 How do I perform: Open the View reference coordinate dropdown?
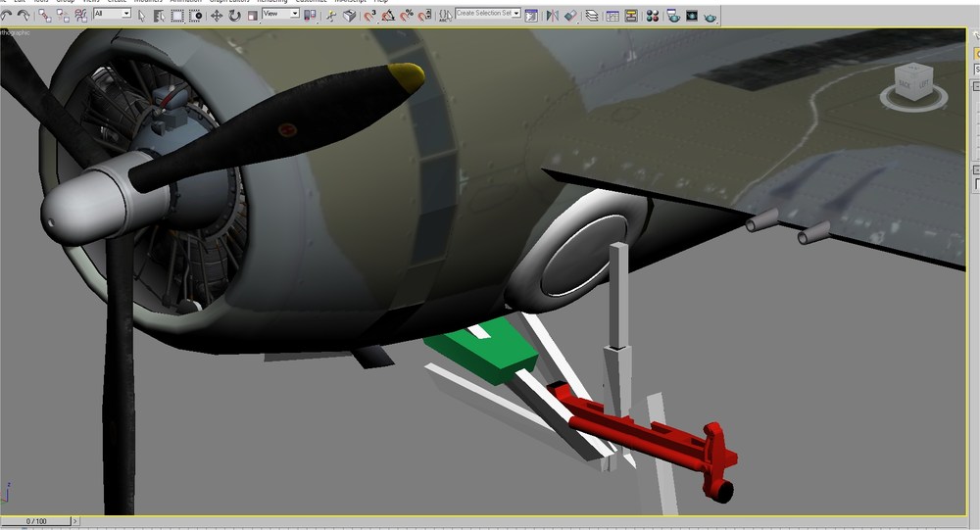coord(280,14)
